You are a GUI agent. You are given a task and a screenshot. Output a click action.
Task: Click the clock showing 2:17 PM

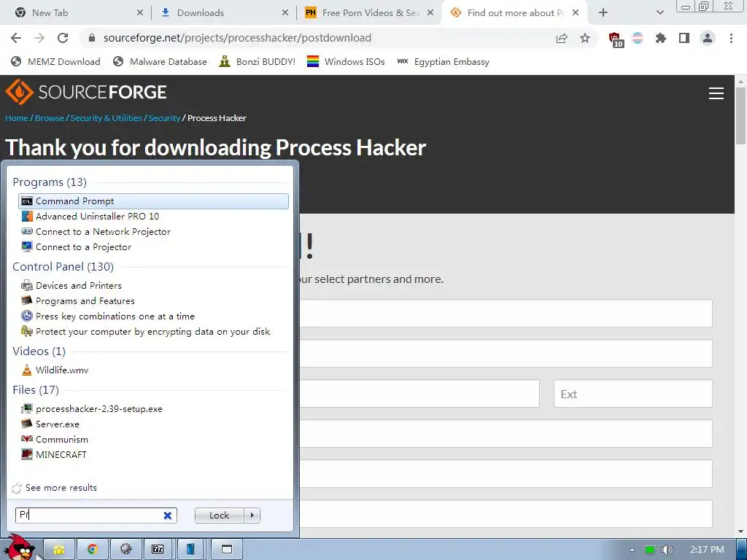[707, 550]
